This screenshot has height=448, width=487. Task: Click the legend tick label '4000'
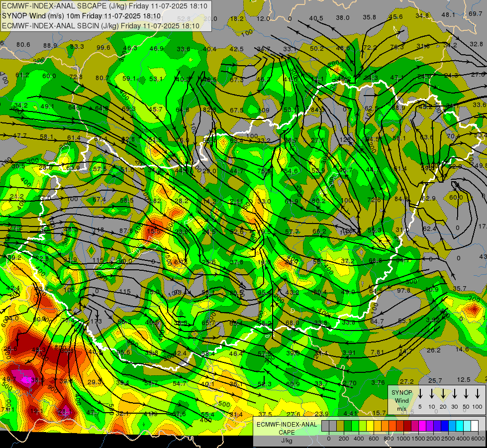[464, 439]
